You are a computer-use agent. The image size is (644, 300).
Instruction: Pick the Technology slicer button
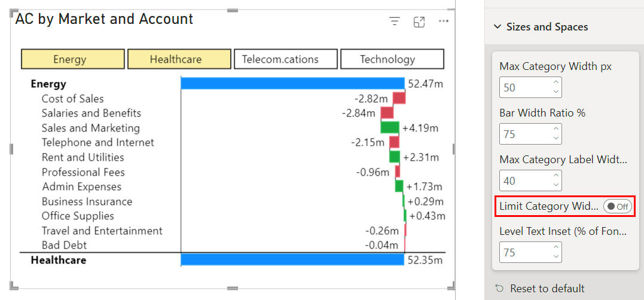click(392, 59)
